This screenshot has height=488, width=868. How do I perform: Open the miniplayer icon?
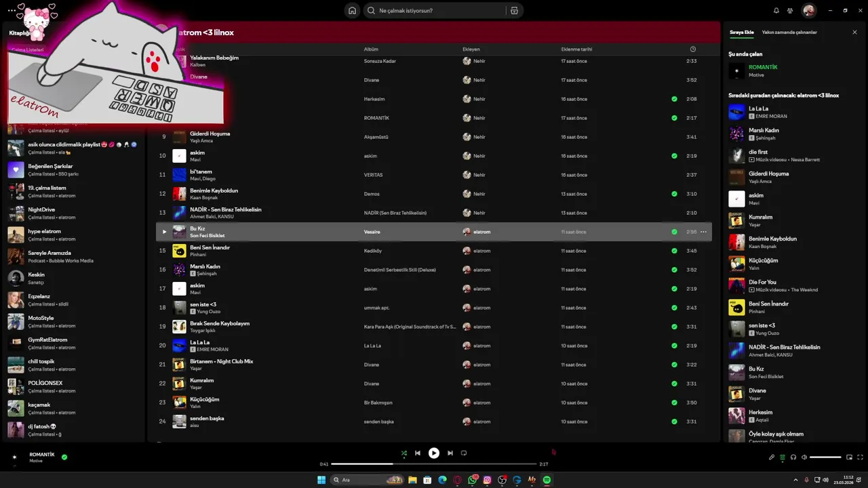pos(849,457)
